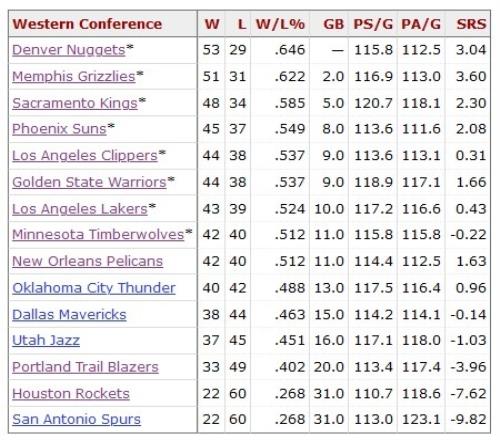This screenshot has width=500, height=440.
Task: Open the Memphis Grizzlies team link
Action: click(x=74, y=76)
